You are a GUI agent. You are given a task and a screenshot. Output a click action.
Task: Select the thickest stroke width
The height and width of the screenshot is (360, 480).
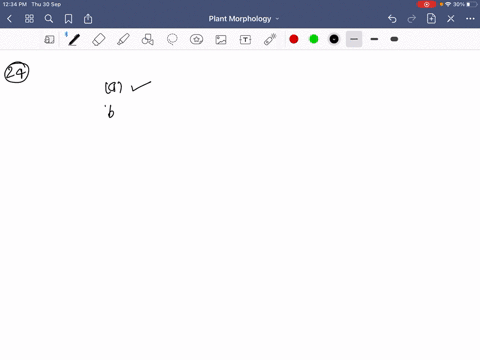pos(394,39)
